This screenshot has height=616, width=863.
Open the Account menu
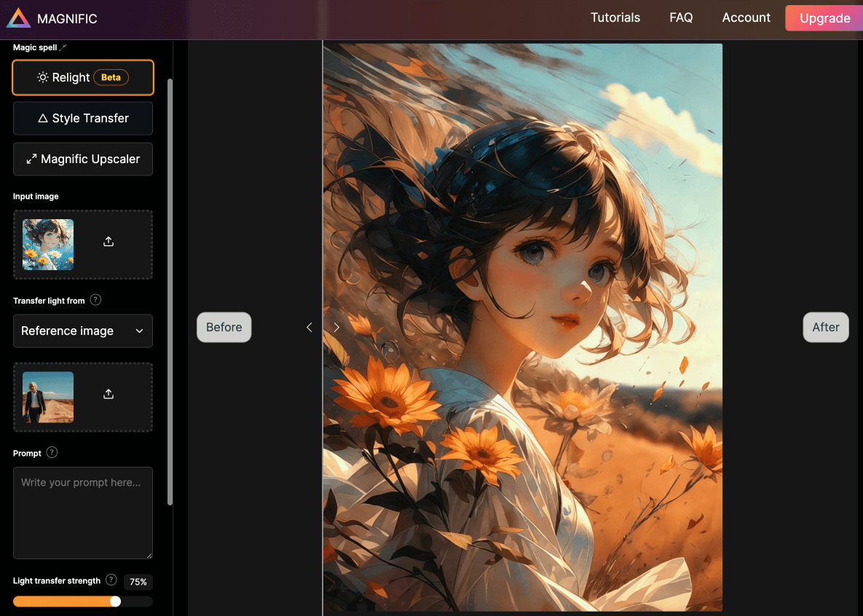(746, 18)
